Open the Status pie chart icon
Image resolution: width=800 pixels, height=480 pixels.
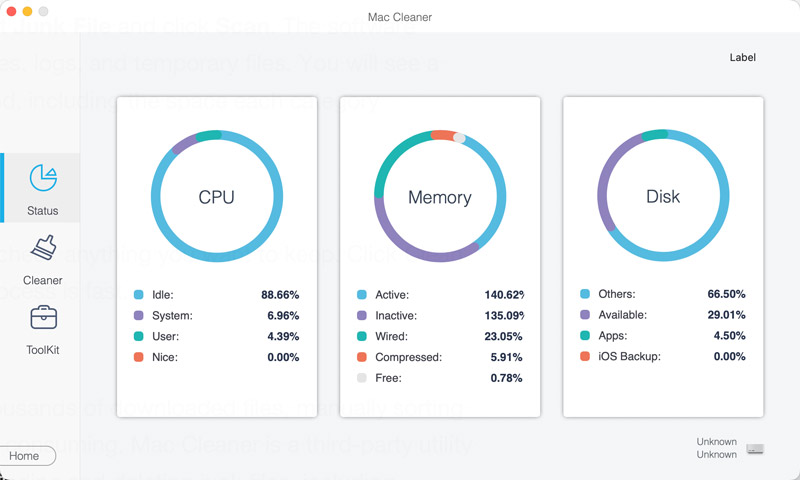point(43,178)
